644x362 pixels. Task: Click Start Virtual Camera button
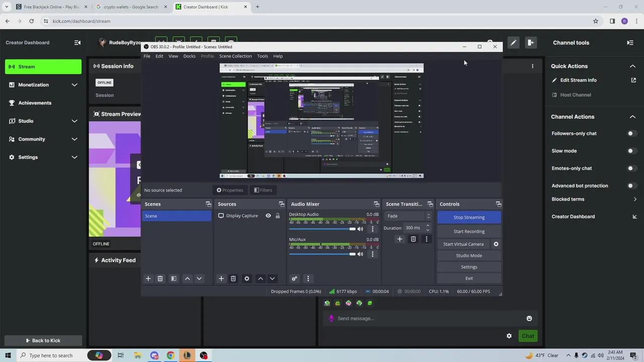[x=463, y=244]
